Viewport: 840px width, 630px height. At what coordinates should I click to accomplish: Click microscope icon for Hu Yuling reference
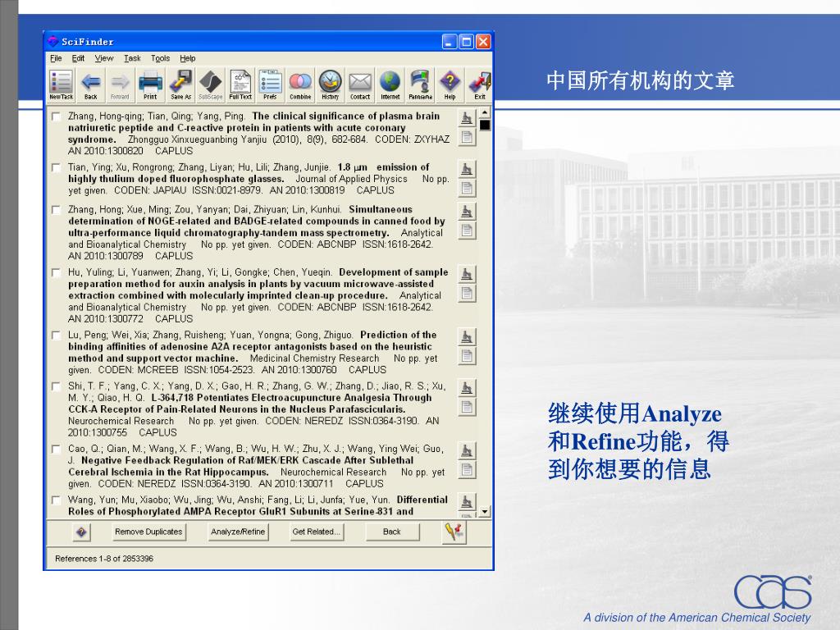(x=467, y=274)
